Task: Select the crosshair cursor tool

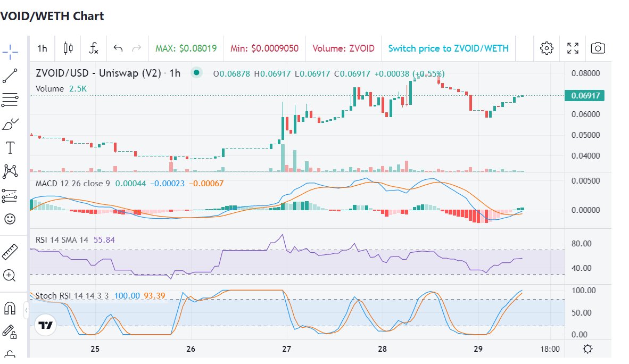Action: pos(10,52)
